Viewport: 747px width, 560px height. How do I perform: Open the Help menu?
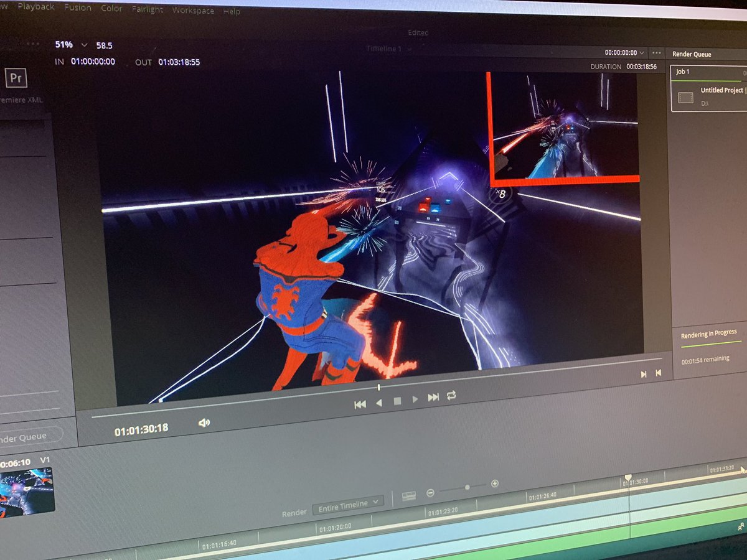click(232, 11)
